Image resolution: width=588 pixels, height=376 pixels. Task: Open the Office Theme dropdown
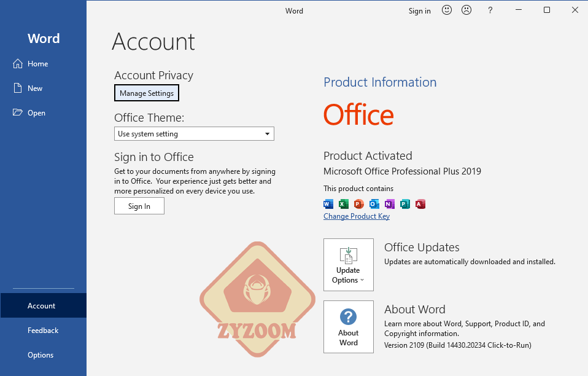pos(194,133)
